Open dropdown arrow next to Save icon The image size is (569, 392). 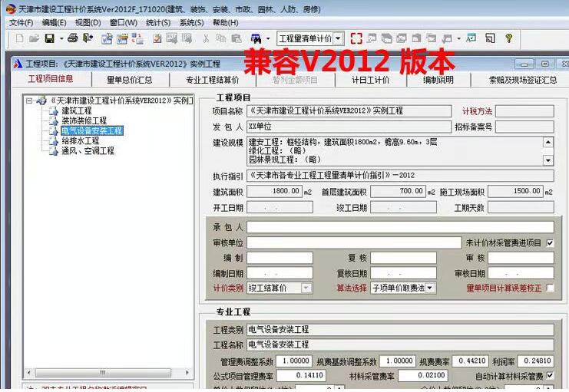point(61,38)
